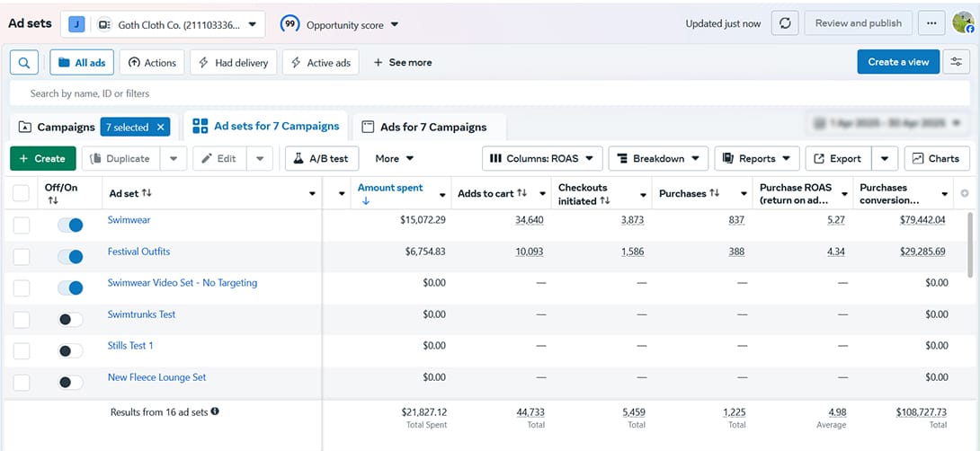Tick the Festival Outfits row checkbox
980x451 pixels.
click(x=22, y=257)
